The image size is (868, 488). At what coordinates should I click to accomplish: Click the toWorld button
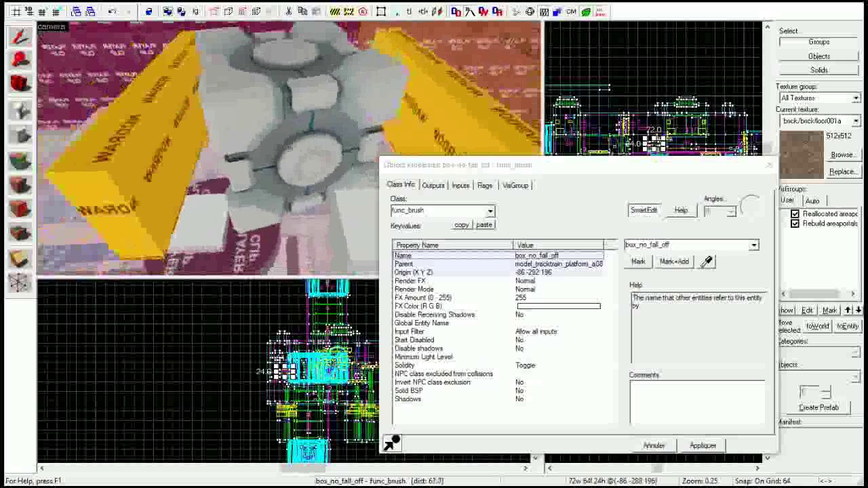[817, 326]
